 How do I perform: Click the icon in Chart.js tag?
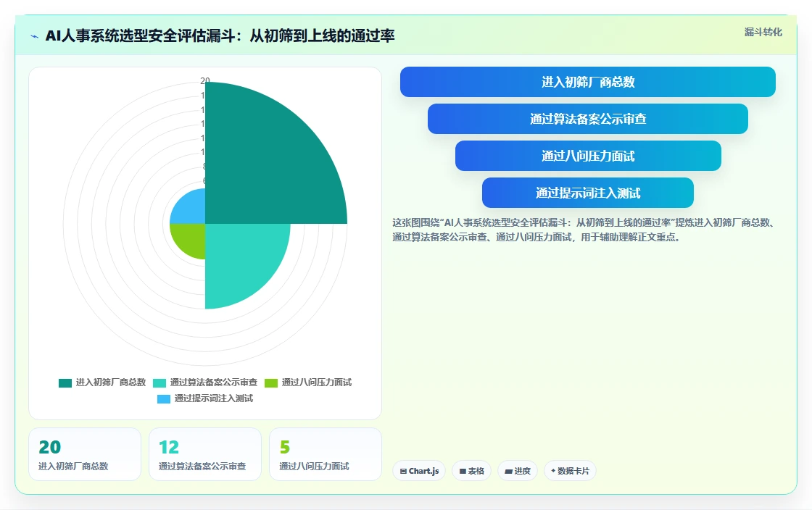point(403,471)
